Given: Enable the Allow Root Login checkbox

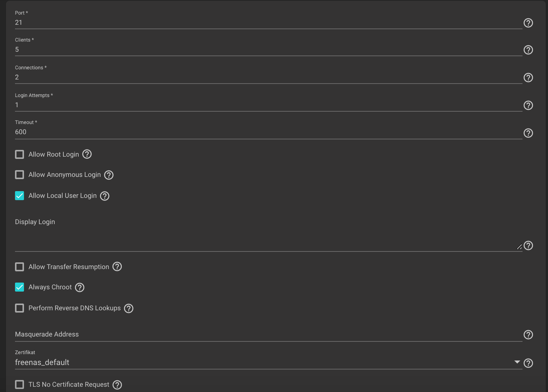Looking at the screenshot, I should pyautogui.click(x=19, y=154).
